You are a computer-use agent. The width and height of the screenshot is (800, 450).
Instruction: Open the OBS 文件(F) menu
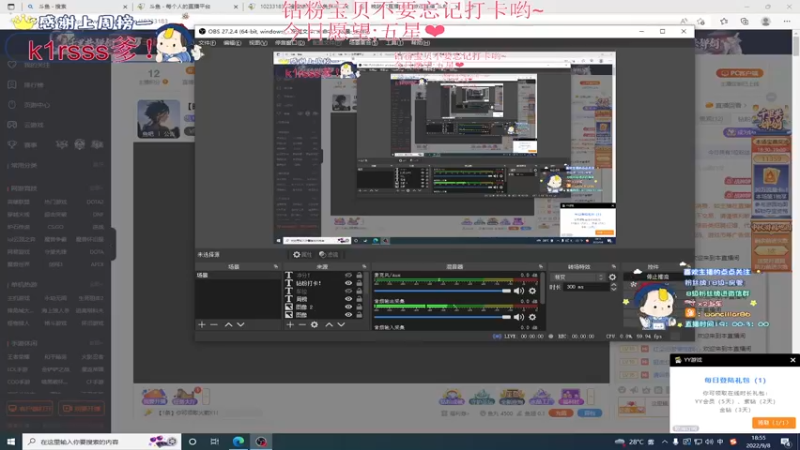coord(207,43)
